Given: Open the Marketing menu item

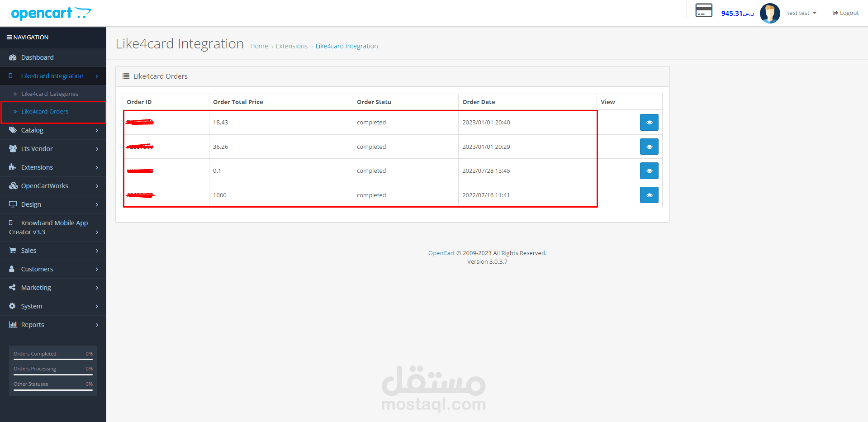Looking at the screenshot, I should [53, 288].
